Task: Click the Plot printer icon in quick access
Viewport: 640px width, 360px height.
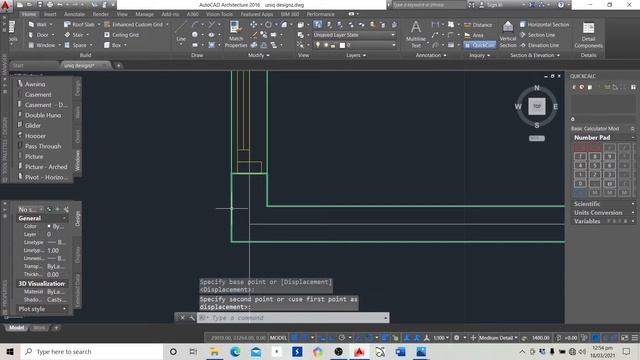Action: (49, 5)
